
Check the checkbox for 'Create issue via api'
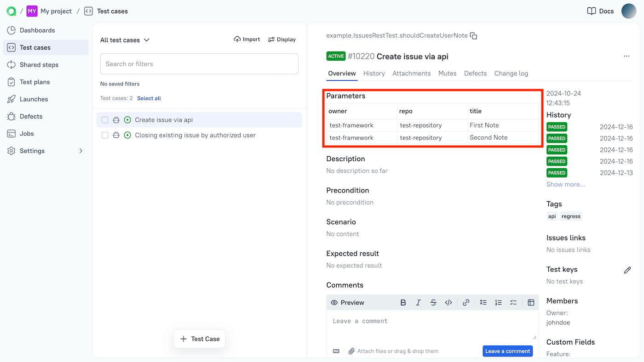[104, 119]
